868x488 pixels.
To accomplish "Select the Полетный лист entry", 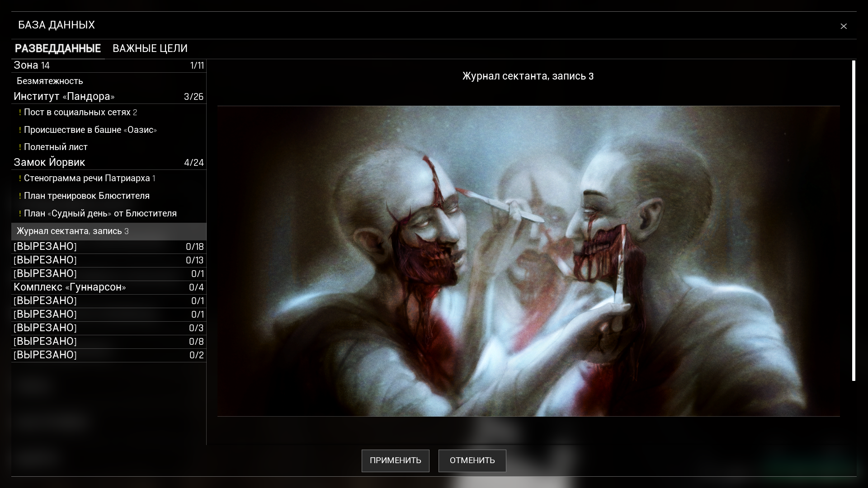I will click(56, 147).
